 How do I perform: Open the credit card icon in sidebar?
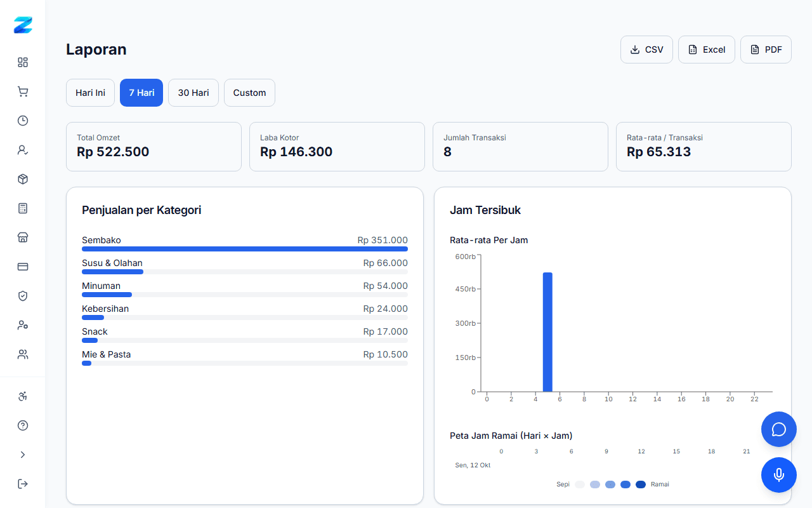point(23,267)
